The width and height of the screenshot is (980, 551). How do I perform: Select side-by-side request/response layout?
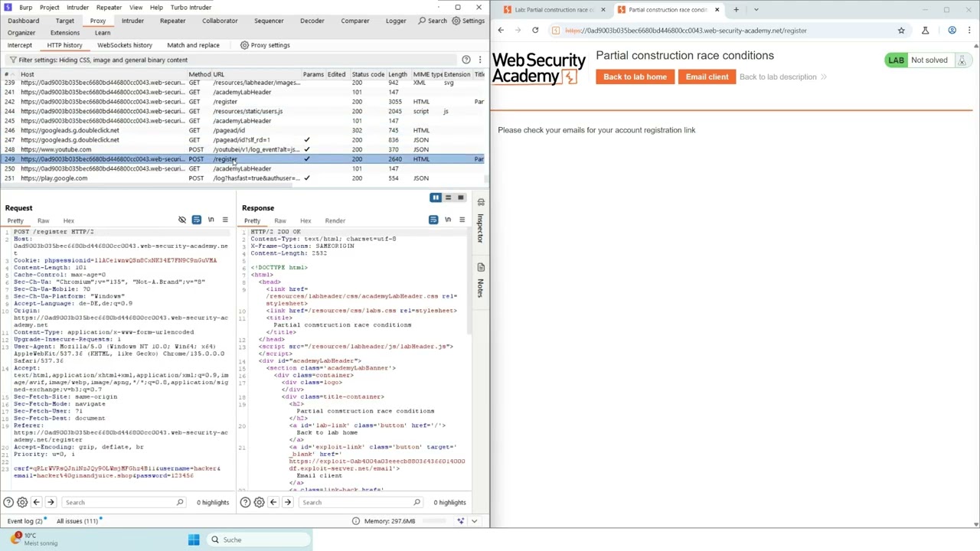tap(436, 197)
